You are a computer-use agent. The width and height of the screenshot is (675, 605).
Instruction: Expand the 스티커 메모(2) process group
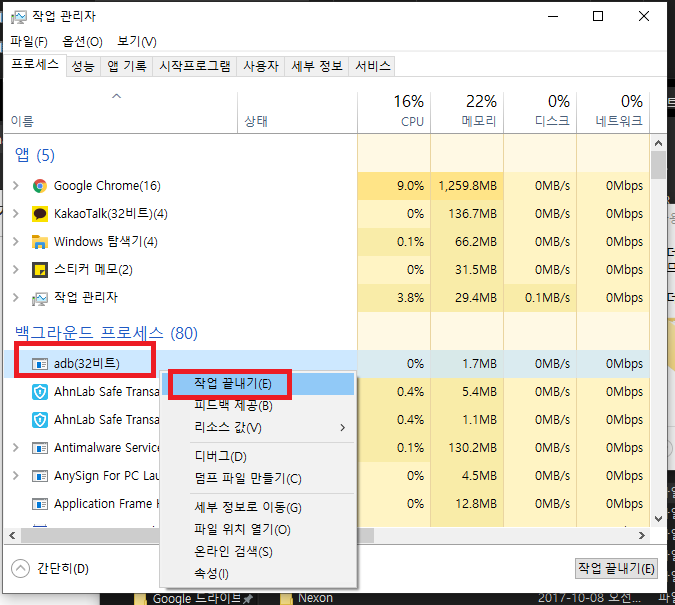point(15,270)
